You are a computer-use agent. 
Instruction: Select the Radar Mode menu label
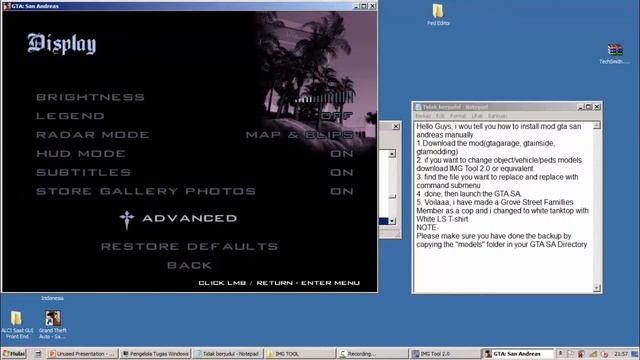[x=93, y=135]
